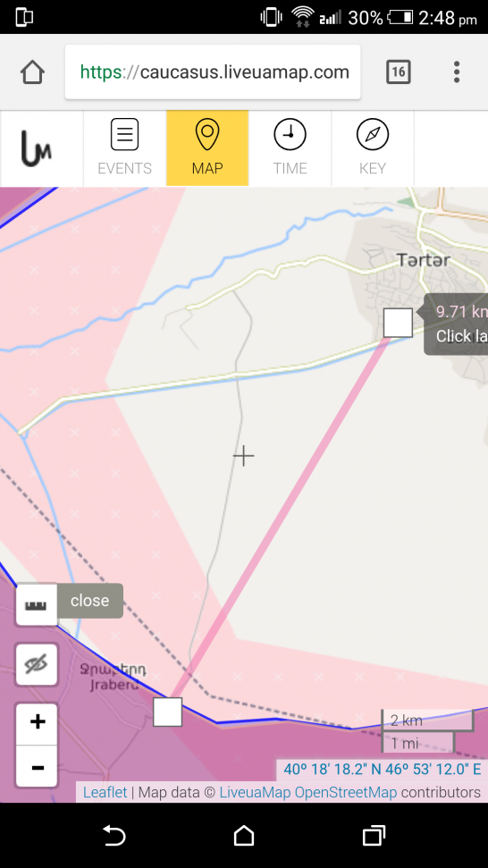This screenshot has height=868, width=488.
Task: Toggle the crossed-eye visibility button
Action: coord(37,665)
